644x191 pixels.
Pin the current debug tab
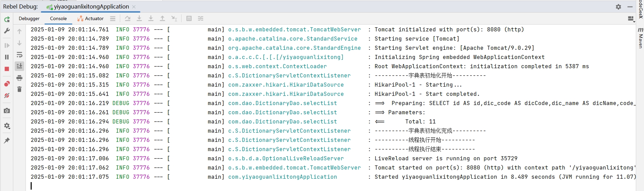[x=7, y=141]
